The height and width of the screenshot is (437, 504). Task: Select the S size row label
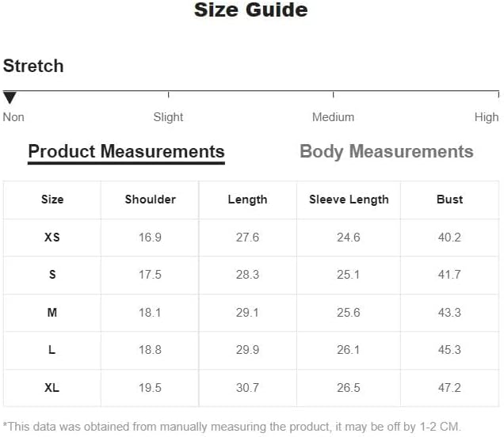point(52,275)
